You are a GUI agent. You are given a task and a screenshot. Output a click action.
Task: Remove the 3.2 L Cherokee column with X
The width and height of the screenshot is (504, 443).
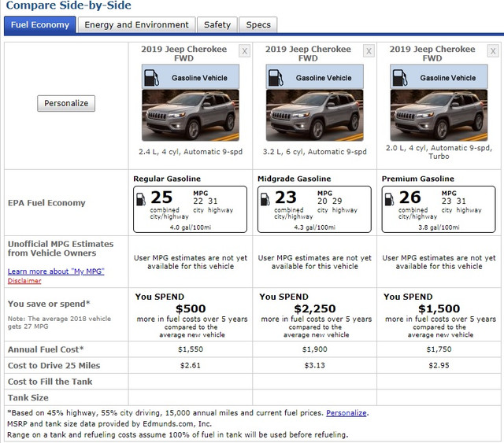click(369, 51)
